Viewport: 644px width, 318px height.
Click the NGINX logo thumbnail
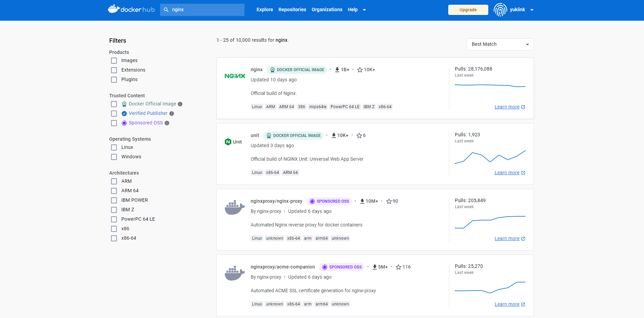(235, 76)
